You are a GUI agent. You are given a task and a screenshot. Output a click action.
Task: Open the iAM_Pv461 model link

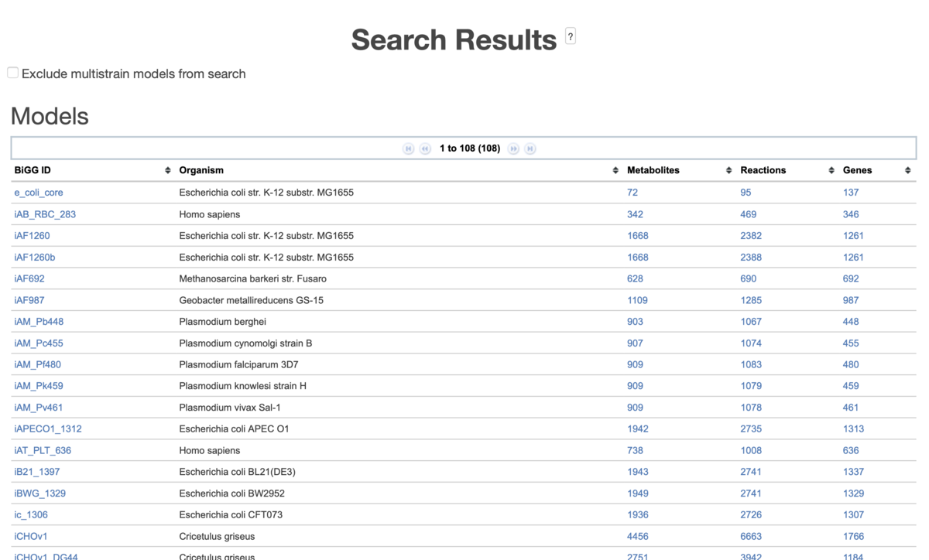pos(39,408)
